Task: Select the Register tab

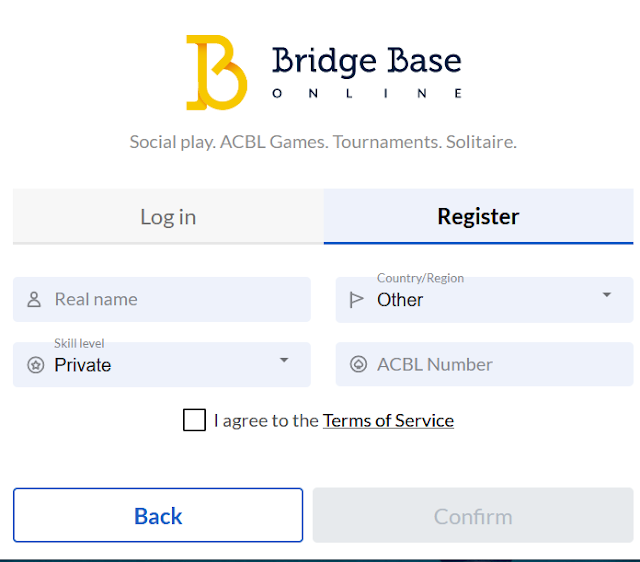Action: 478,216
